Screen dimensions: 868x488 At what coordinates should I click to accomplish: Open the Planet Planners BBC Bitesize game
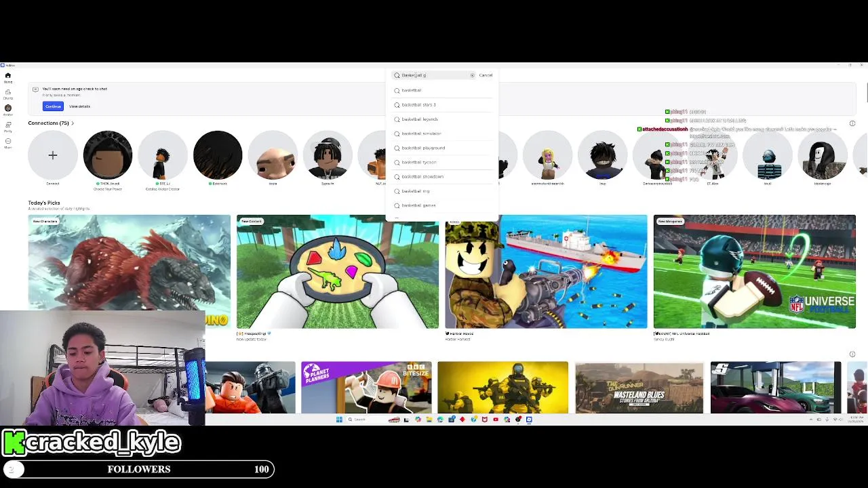click(x=366, y=388)
